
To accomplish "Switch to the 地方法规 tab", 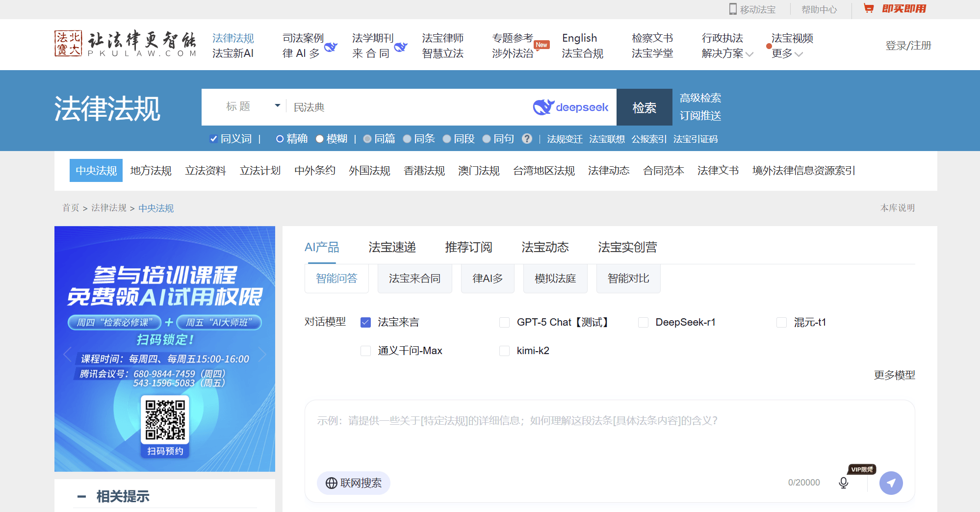I will coord(151,171).
